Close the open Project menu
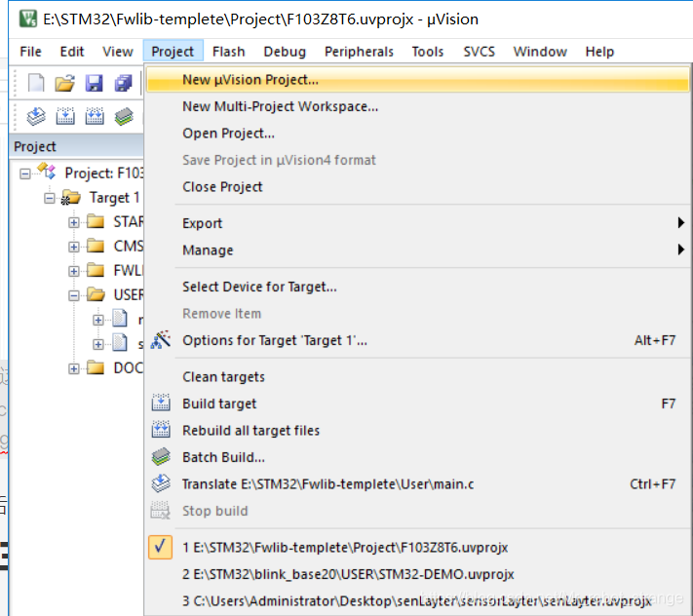Image resolution: width=693 pixels, height=616 pixels. click(x=173, y=52)
